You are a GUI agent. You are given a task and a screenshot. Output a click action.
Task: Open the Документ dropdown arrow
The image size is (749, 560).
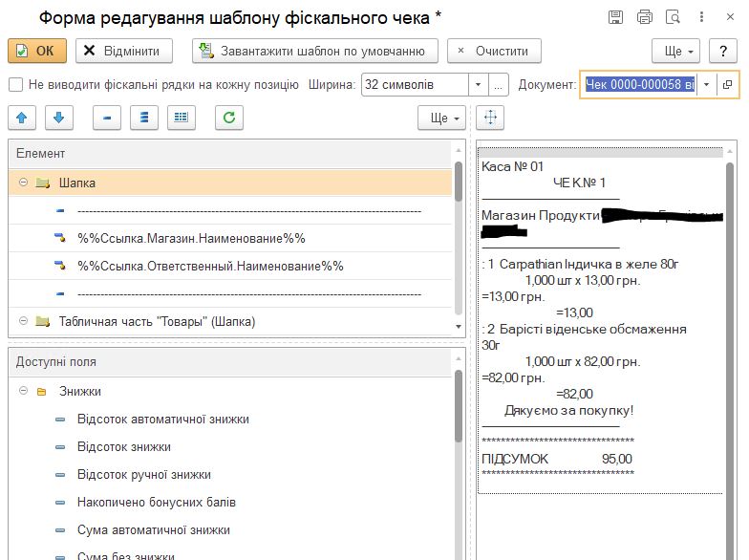tap(706, 85)
